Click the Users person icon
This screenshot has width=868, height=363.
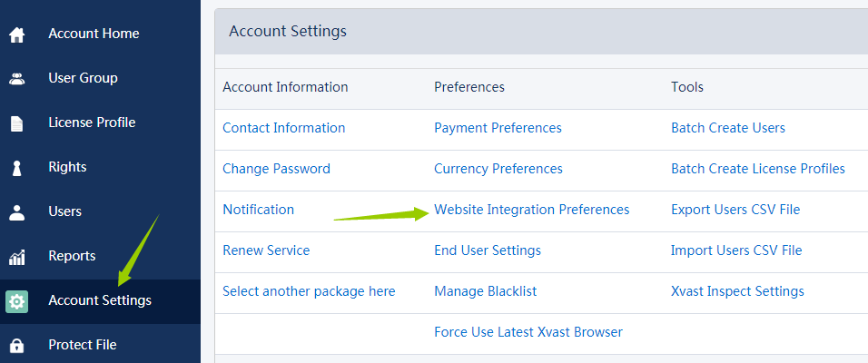coord(16,212)
